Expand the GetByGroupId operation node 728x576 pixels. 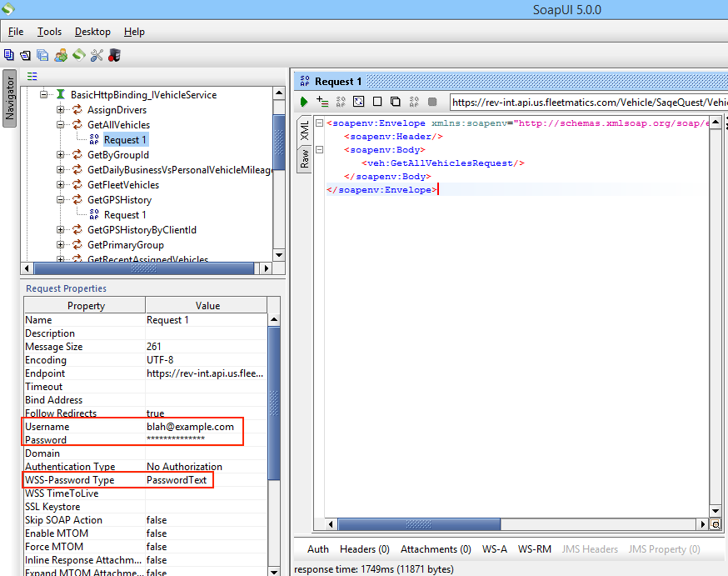[x=60, y=155]
